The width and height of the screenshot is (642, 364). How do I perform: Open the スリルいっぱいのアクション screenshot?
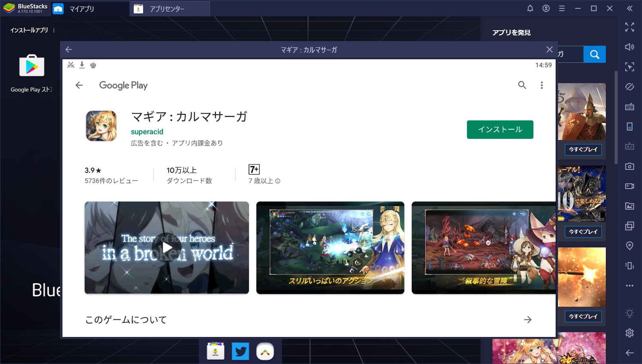click(330, 247)
